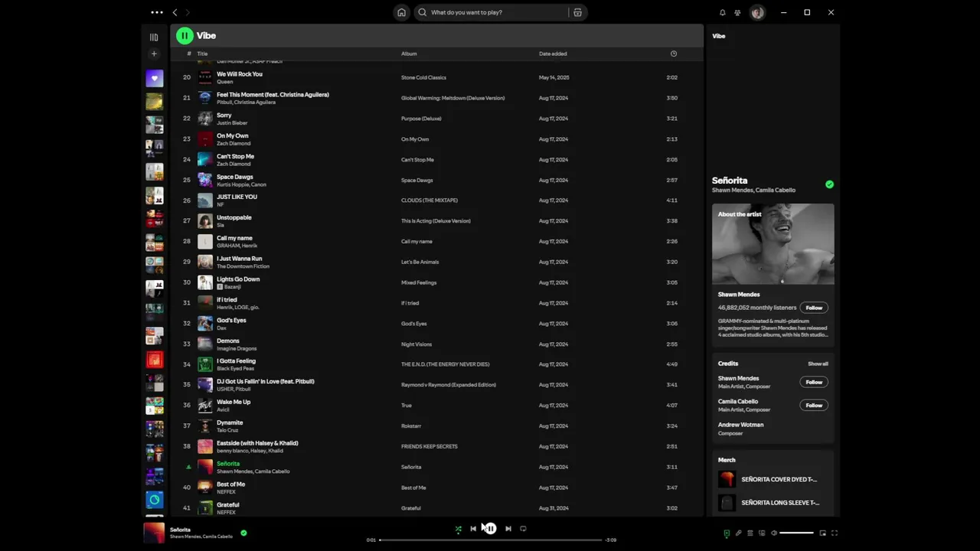Open the Friend Activity icon

point(737,12)
